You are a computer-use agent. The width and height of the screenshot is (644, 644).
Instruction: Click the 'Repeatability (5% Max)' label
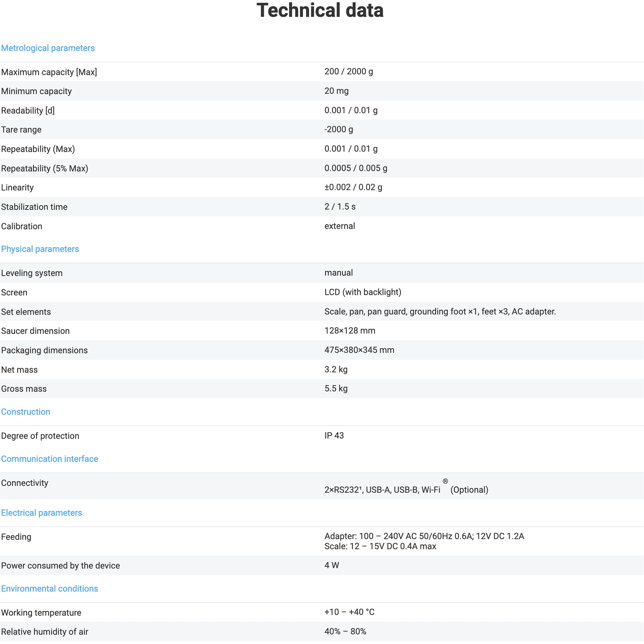click(45, 168)
